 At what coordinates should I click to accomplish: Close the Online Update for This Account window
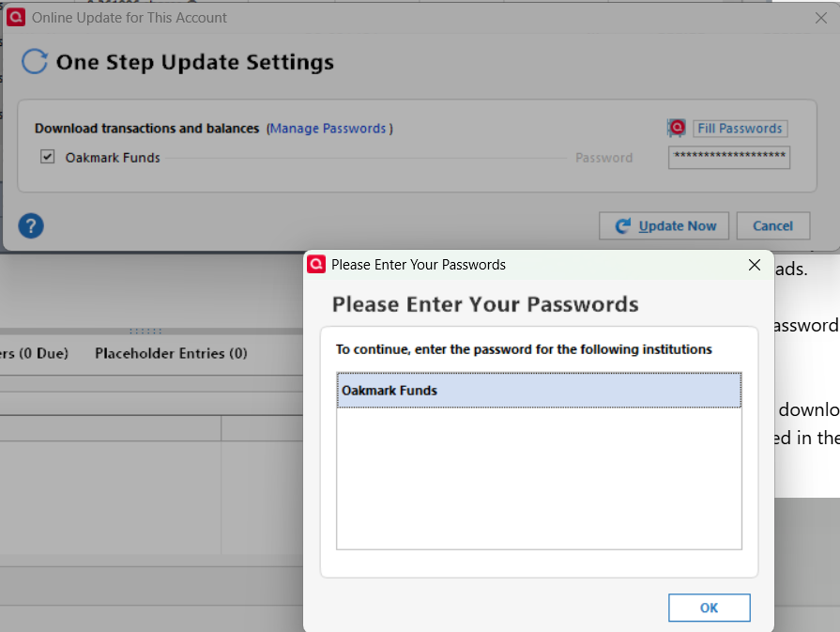point(820,18)
